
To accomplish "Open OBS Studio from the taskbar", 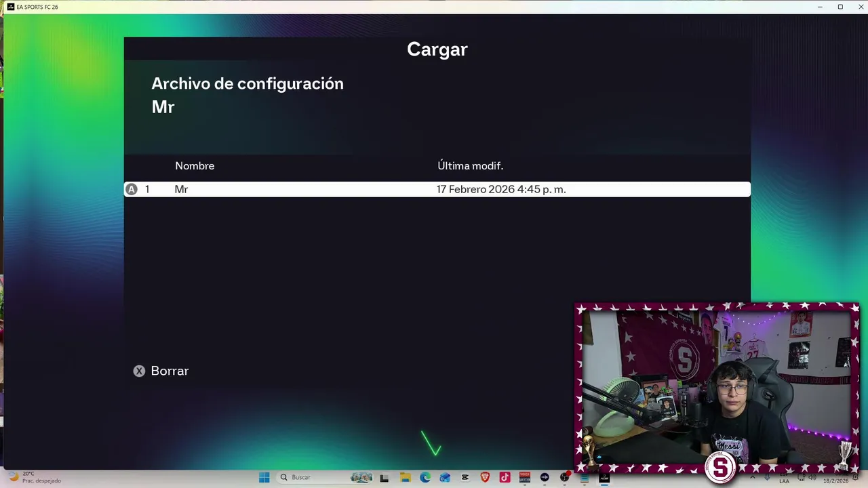I will tap(564, 477).
